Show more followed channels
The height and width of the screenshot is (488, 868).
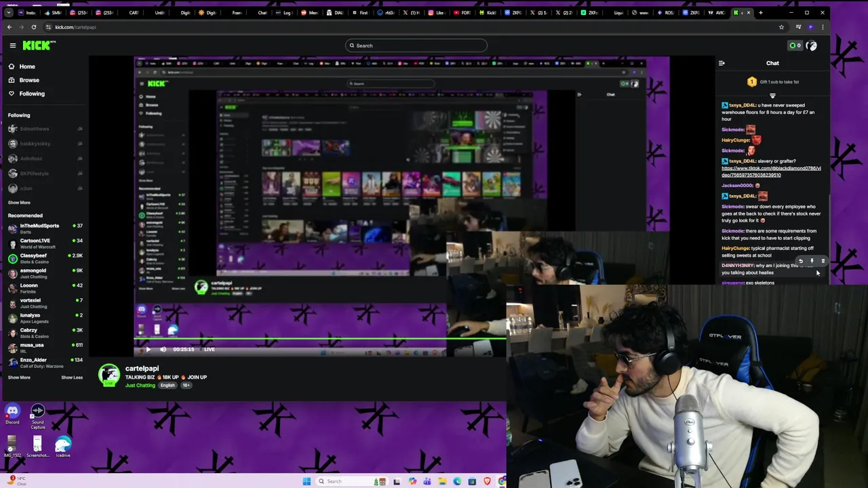(19, 203)
